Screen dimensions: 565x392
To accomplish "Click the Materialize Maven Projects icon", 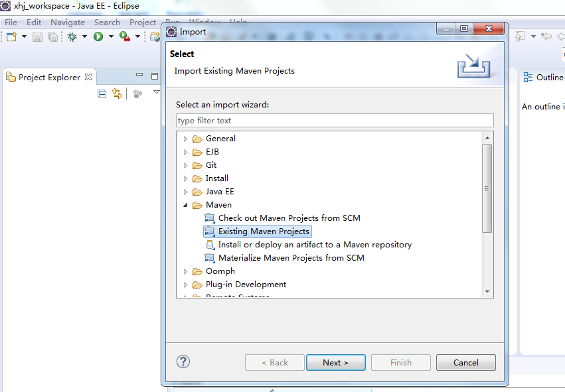I will point(210,258).
